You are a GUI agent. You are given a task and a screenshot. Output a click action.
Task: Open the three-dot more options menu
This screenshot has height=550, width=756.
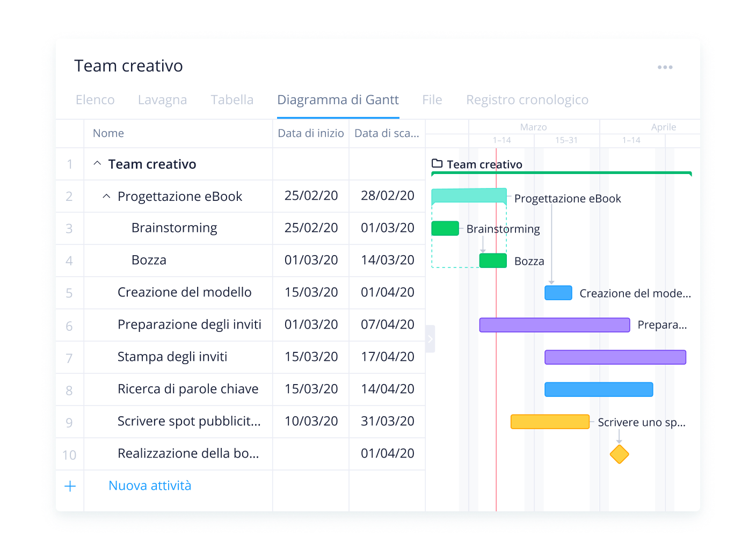(665, 67)
